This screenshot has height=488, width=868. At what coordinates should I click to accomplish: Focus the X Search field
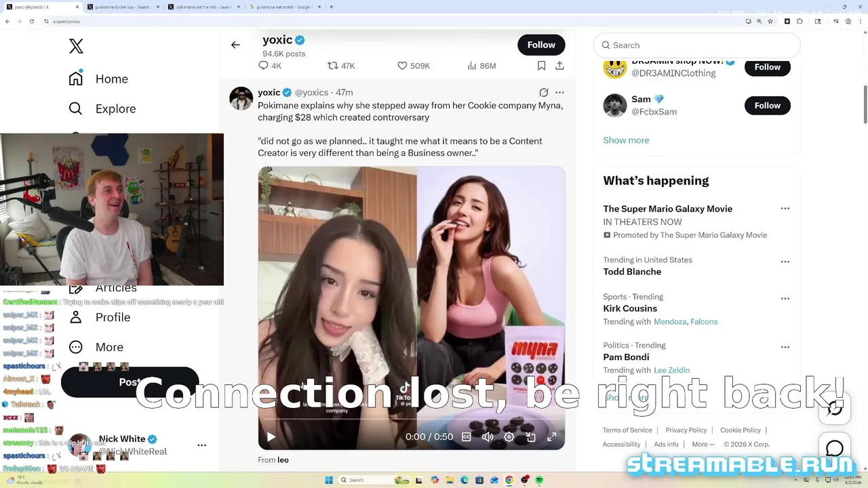[x=697, y=45]
